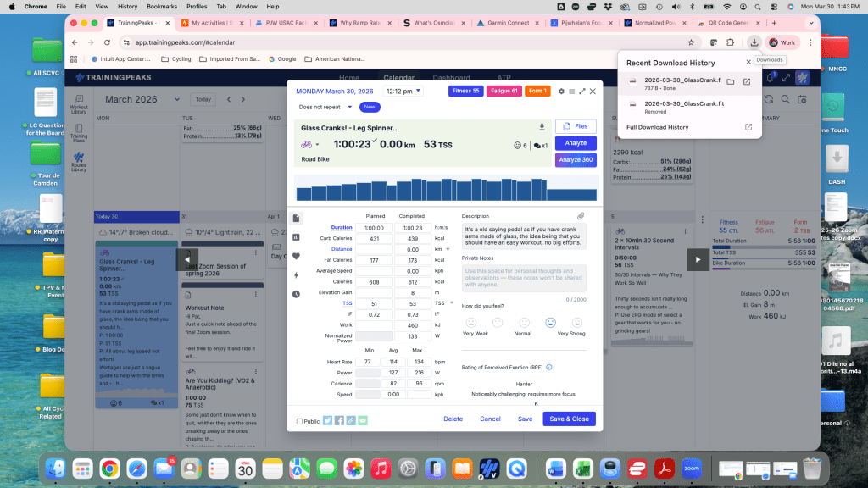Image resolution: width=868 pixels, height=488 pixels.
Task: Open the power lightning bolt tab icon
Action: (x=296, y=275)
